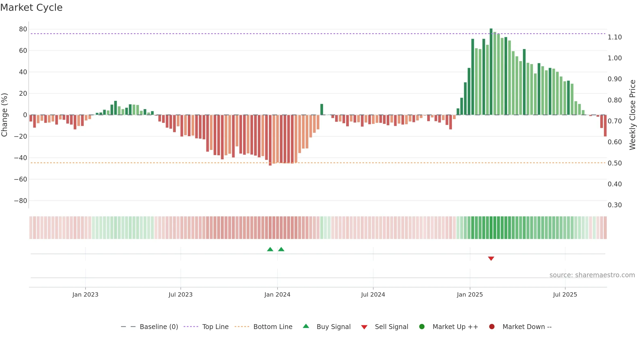Image resolution: width=644 pixels, height=362 pixels.
Task: Click the Buy Signal legend label
Action: click(334, 327)
